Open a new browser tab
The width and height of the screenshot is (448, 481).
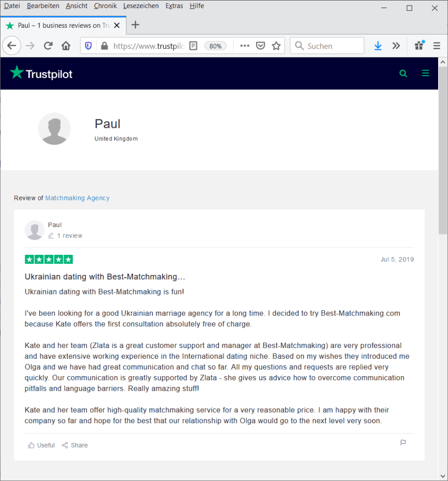tap(135, 25)
